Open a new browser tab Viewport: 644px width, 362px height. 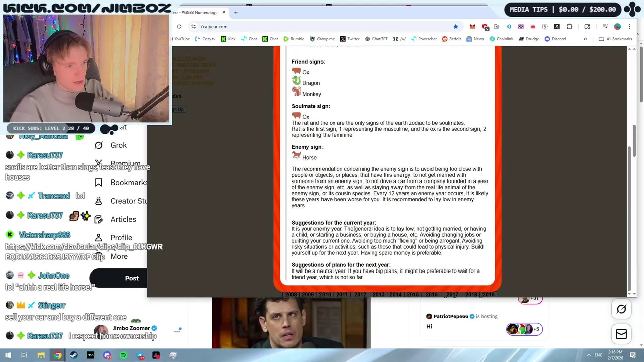(x=236, y=12)
